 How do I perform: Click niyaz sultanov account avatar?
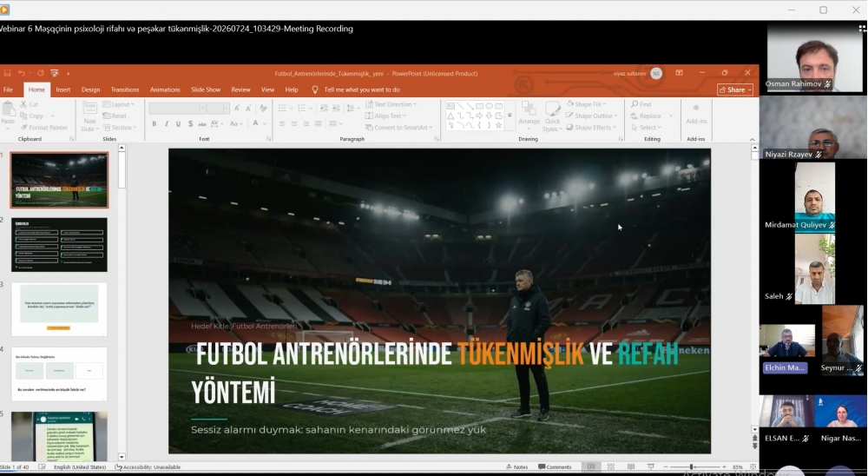click(x=656, y=73)
